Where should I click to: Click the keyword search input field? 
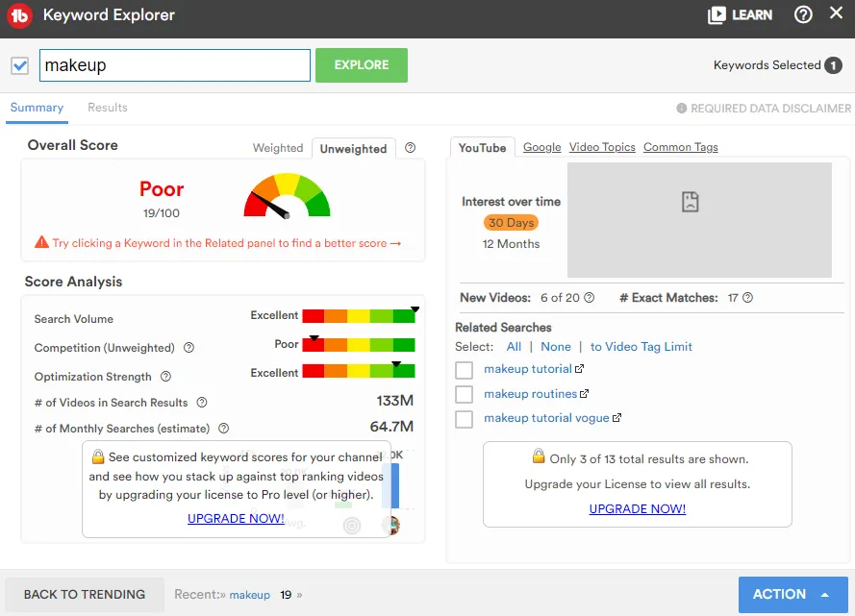(x=175, y=65)
